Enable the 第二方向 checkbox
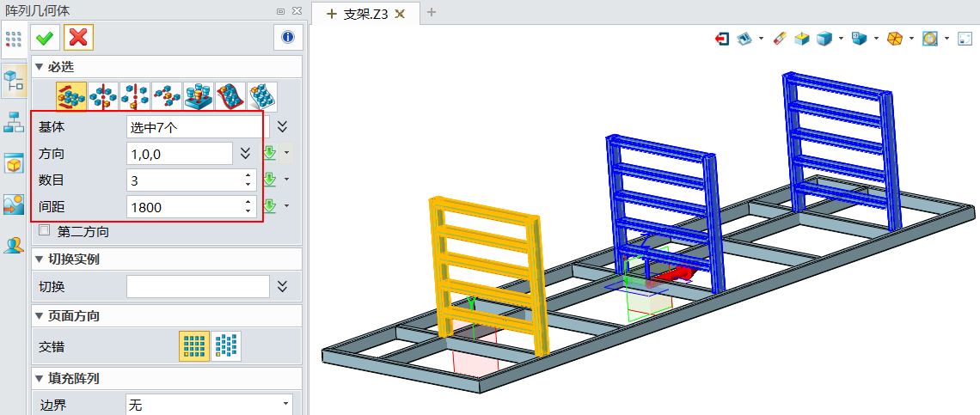The width and height of the screenshot is (980, 415). [x=45, y=231]
